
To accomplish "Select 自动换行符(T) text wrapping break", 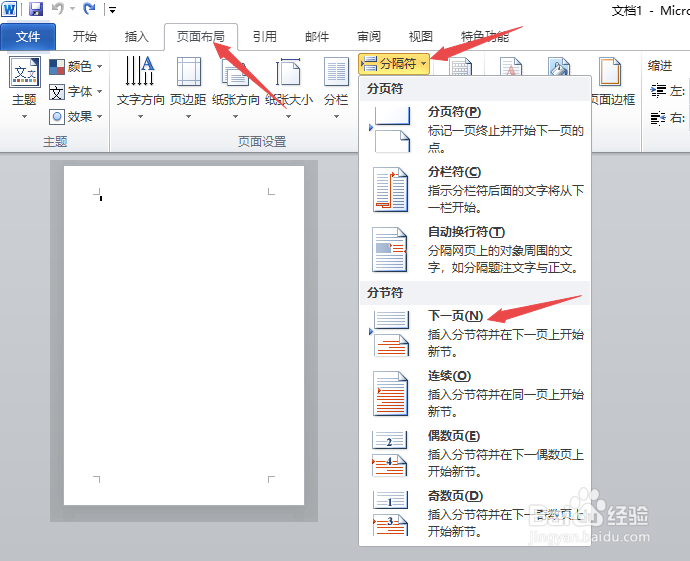I will tap(475, 249).
